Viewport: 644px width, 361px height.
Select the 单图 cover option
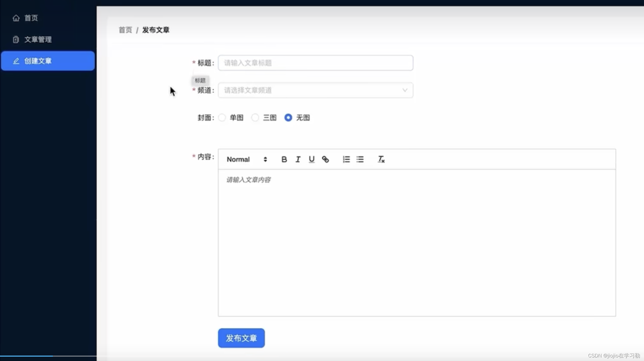coord(222,118)
